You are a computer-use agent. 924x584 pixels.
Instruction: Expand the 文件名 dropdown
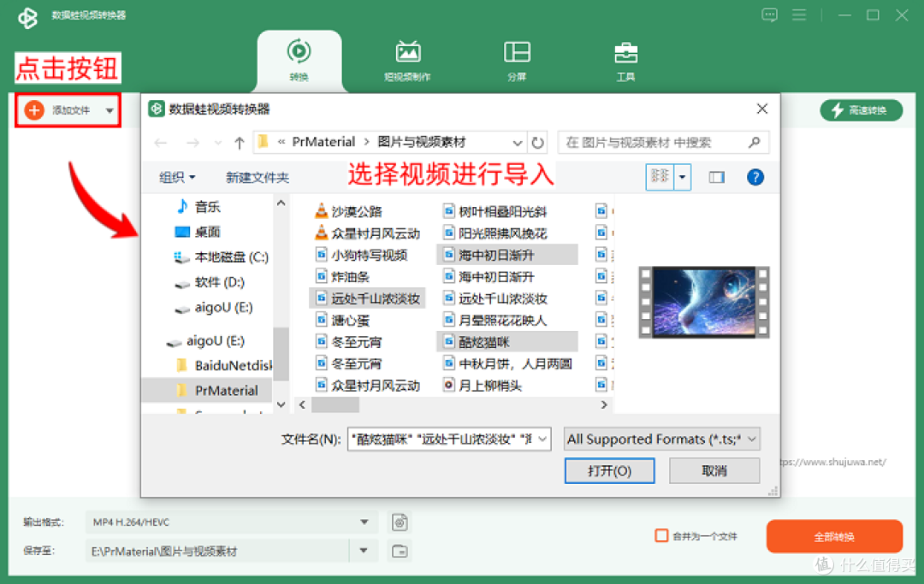[x=543, y=439]
